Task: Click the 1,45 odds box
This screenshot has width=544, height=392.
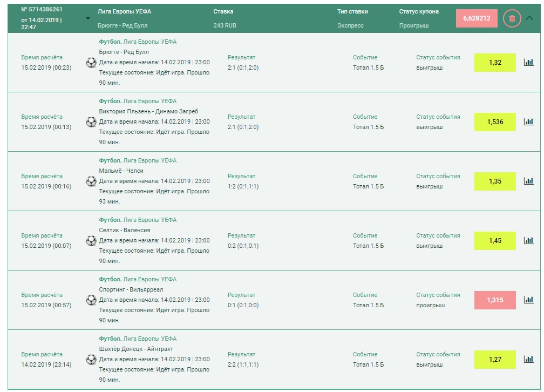Action: tap(495, 241)
